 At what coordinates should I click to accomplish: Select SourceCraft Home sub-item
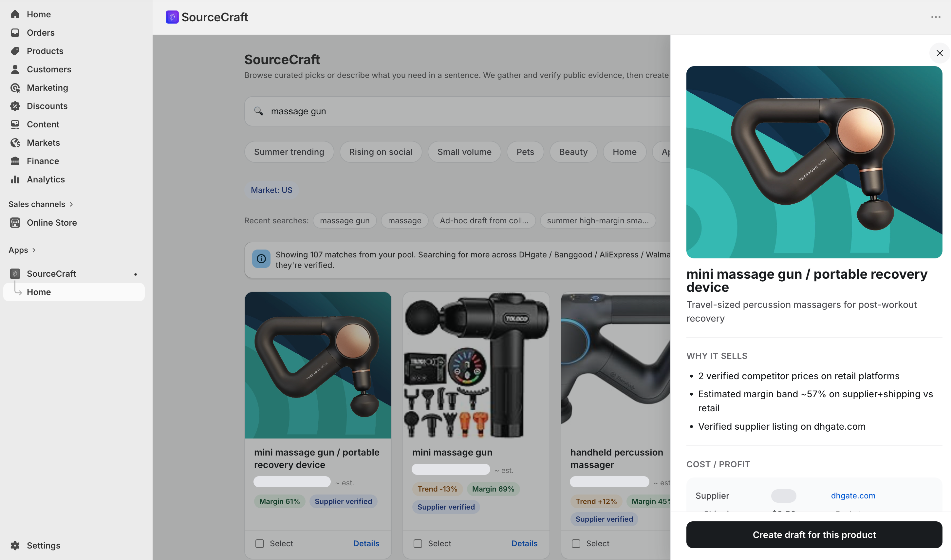point(74,292)
